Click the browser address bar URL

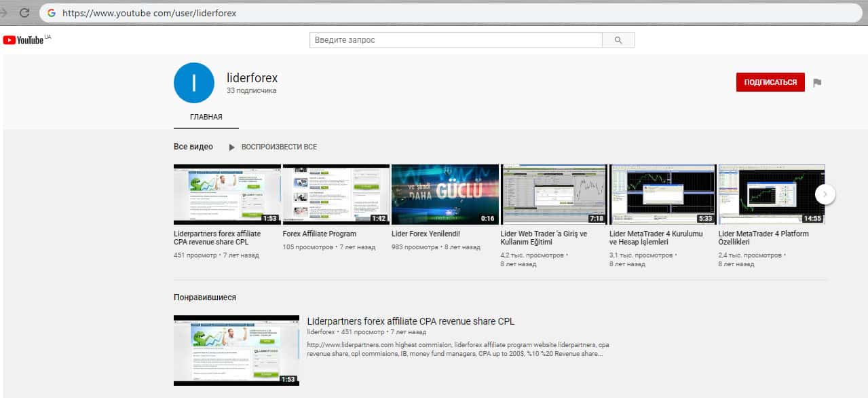[149, 13]
